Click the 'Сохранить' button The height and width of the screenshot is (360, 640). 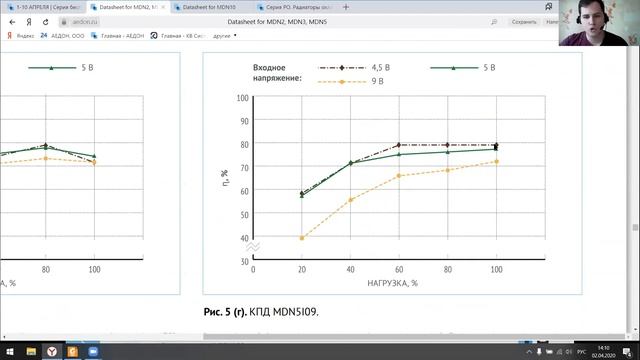[524, 22]
